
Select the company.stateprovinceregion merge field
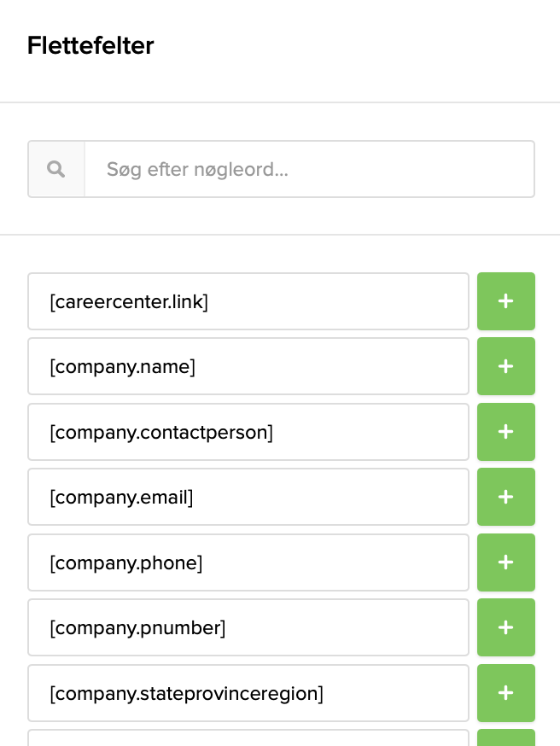(248, 693)
